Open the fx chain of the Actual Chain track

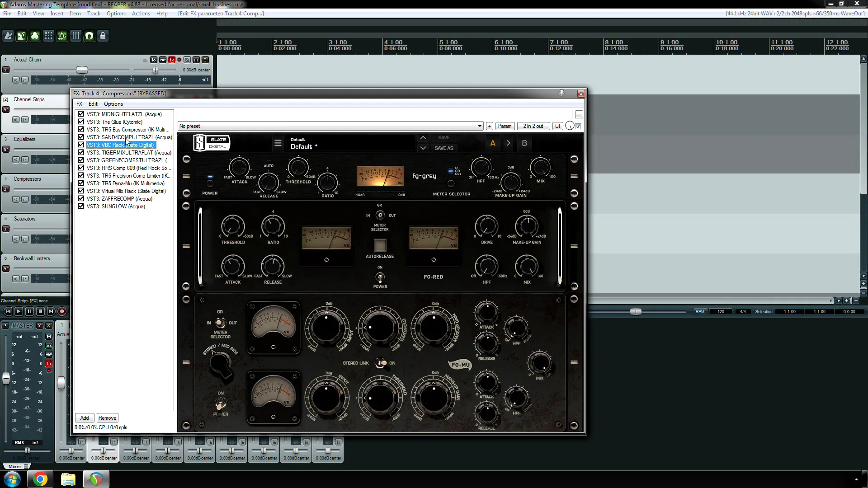172,60
